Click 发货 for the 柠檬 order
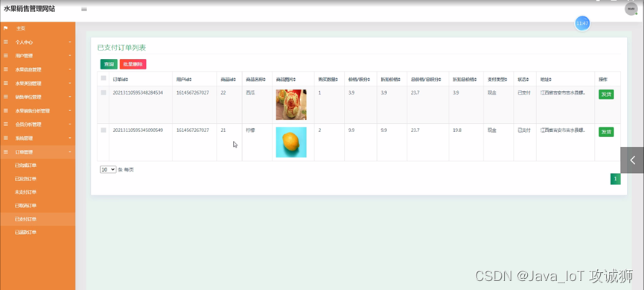 point(606,132)
